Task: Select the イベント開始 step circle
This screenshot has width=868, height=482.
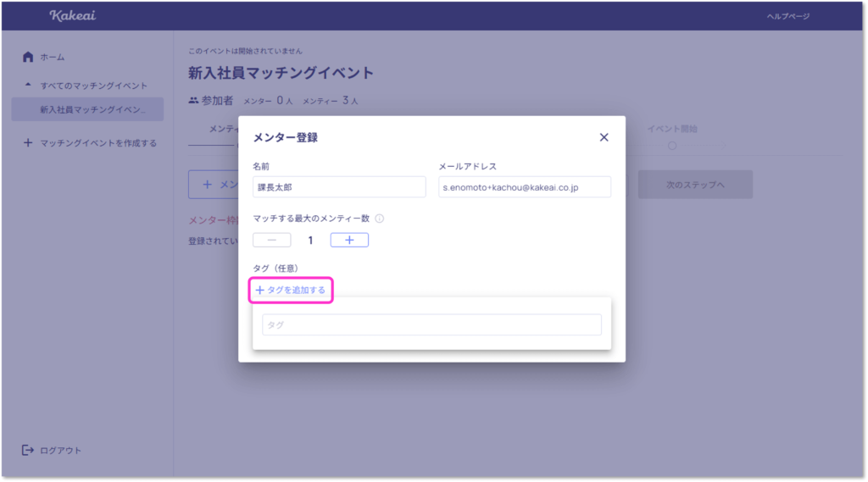Action: (x=672, y=146)
